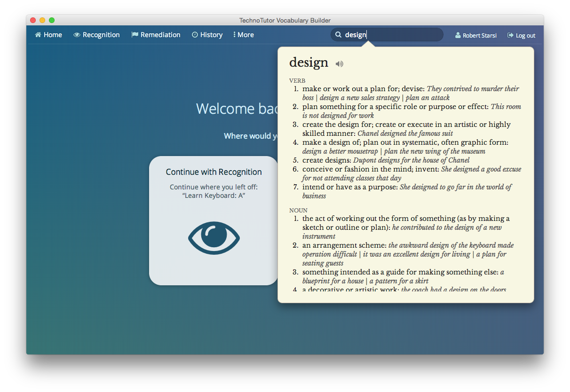Click the Home label in the navigation bar
This screenshot has height=392, width=570.
52,34
